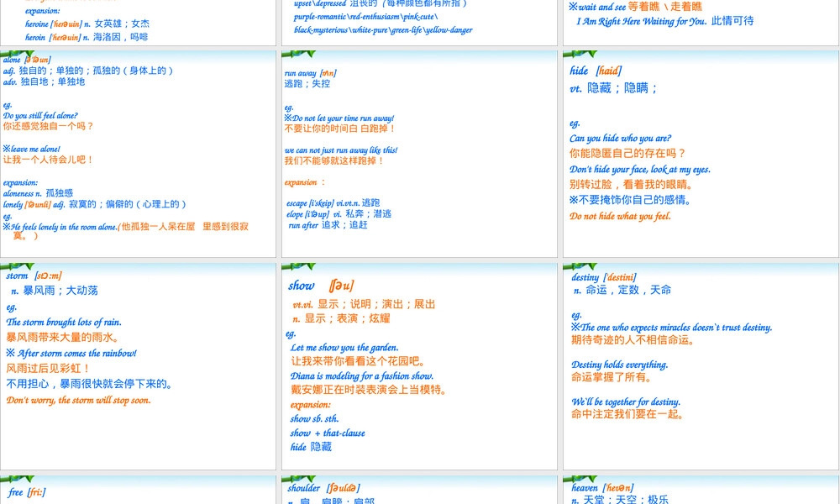The width and height of the screenshot is (840, 504).
Task: Select the 'storm' vocabulary slide thumbnail
Action: (139, 366)
